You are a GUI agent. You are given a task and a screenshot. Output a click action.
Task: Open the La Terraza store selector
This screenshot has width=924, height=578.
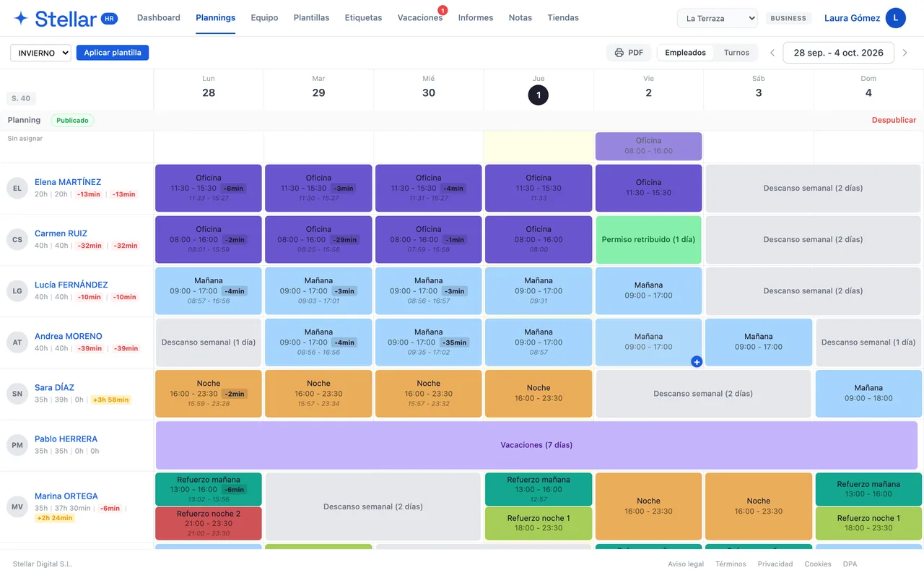pyautogui.click(x=717, y=18)
